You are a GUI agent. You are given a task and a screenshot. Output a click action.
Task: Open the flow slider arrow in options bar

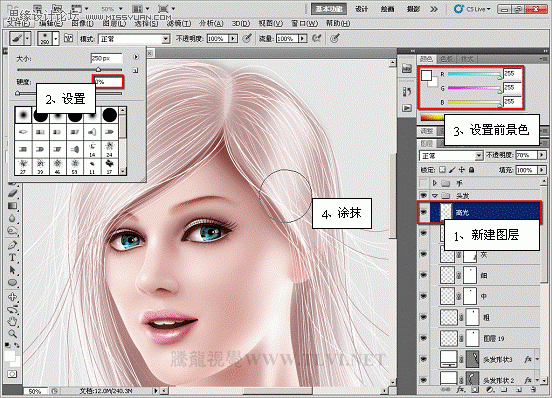pos(302,38)
